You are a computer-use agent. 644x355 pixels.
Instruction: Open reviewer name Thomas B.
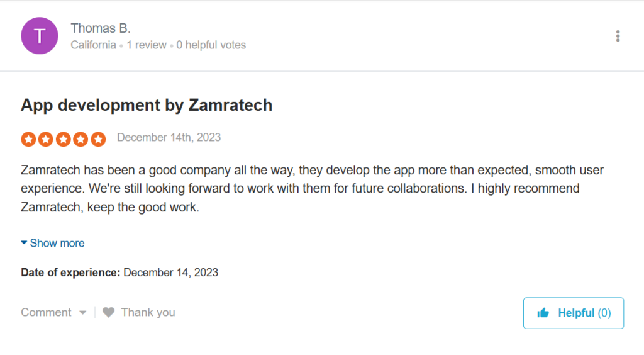101,28
